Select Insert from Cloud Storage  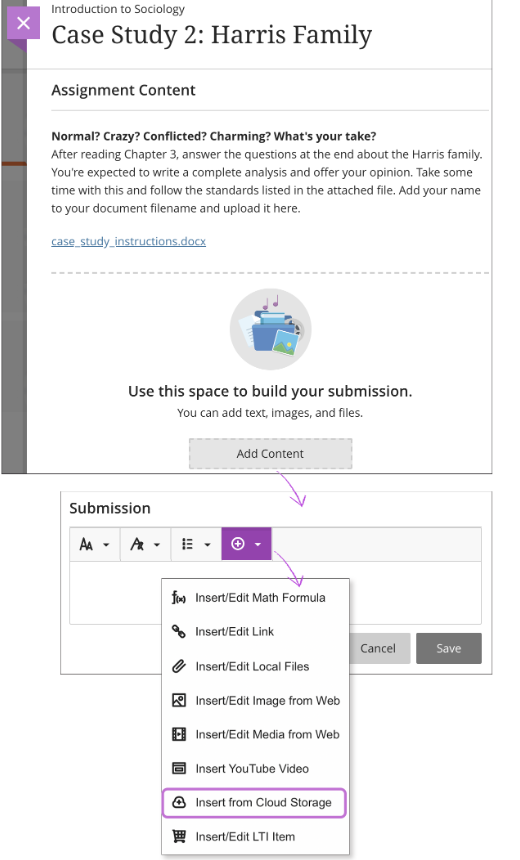coord(255,802)
